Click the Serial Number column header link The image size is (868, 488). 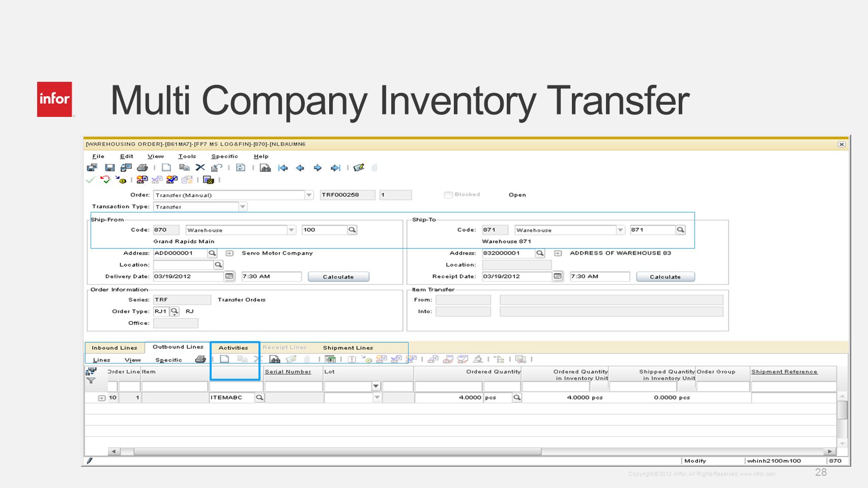pos(288,372)
